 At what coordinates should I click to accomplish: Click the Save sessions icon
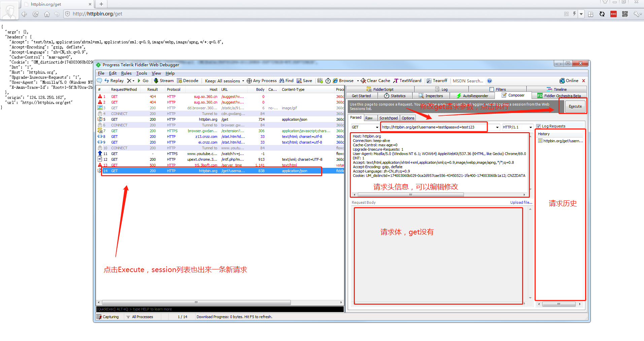coord(299,81)
